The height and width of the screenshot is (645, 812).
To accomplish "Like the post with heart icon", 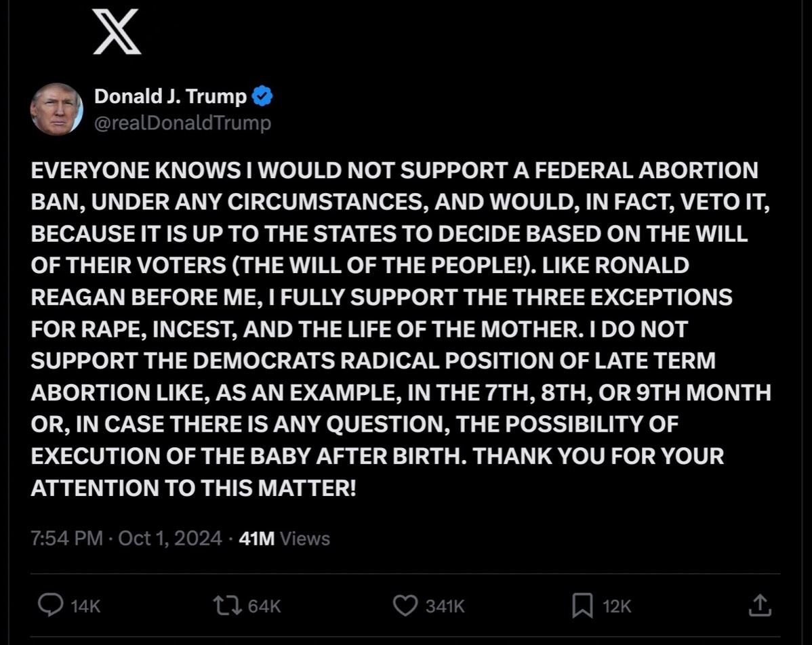I will 405,605.
